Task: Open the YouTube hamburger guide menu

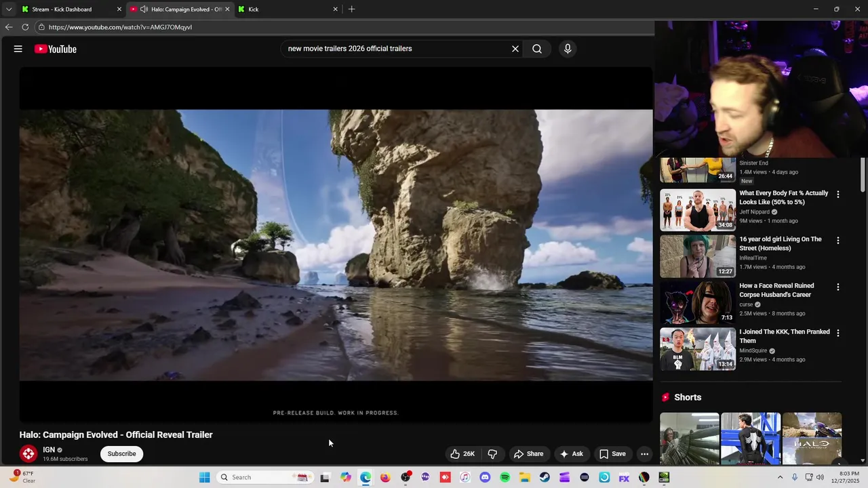Action: [18, 49]
